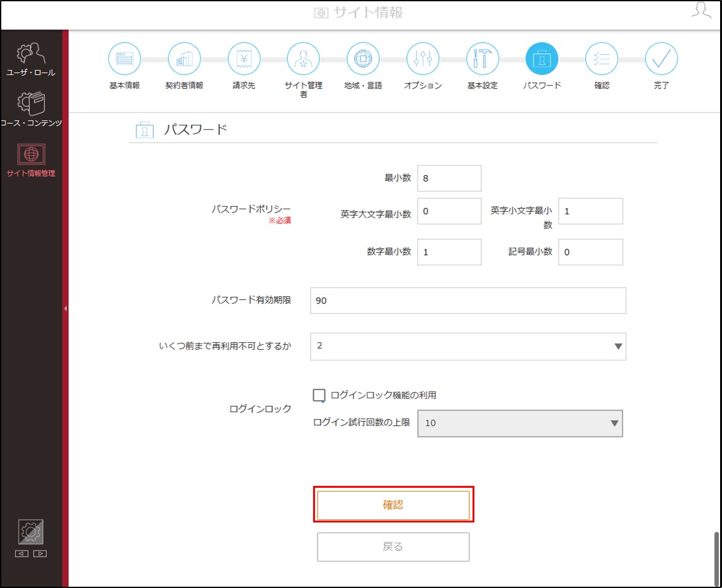Select the 契約者情報 building icon
This screenshot has height=588, width=722.
(x=184, y=59)
